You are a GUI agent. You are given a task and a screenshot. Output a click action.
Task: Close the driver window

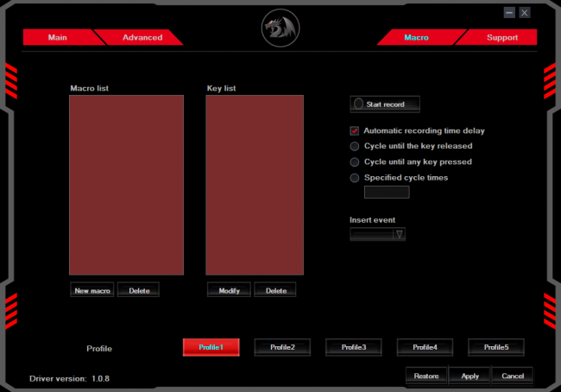[525, 13]
